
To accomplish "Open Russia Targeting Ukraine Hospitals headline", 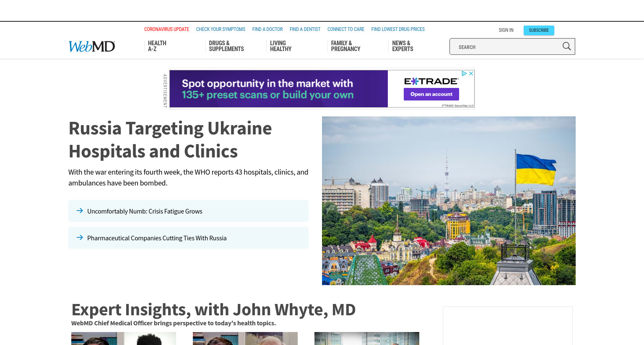I will pos(170,140).
